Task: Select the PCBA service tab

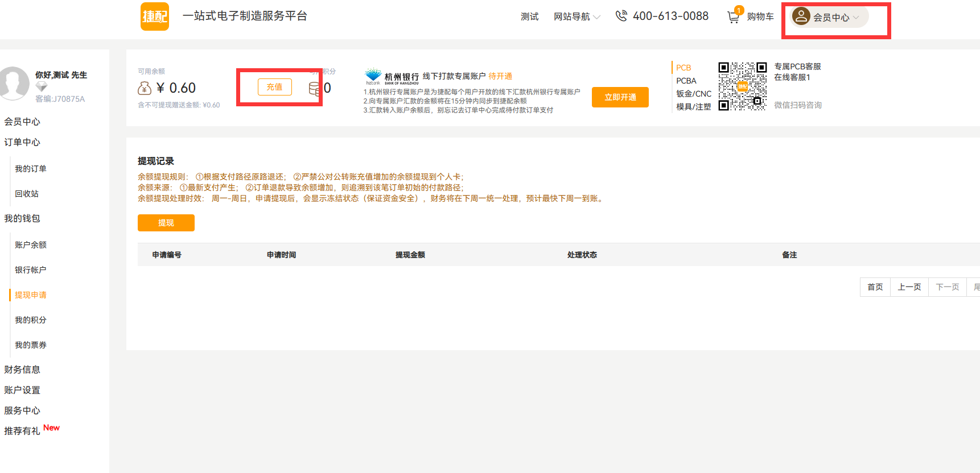Action: (686, 81)
